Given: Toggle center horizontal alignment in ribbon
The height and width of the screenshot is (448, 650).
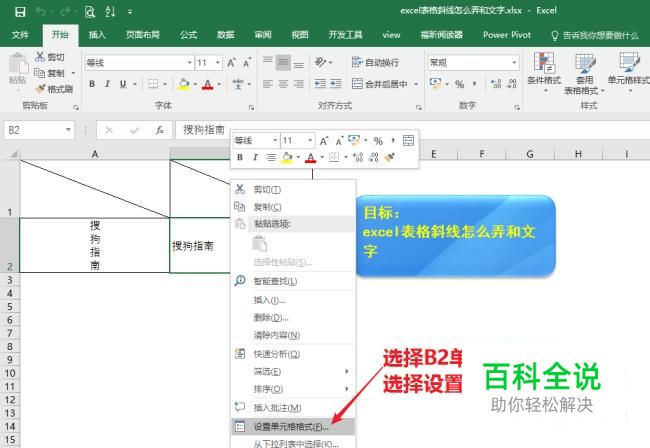Looking at the screenshot, I should (x=283, y=84).
